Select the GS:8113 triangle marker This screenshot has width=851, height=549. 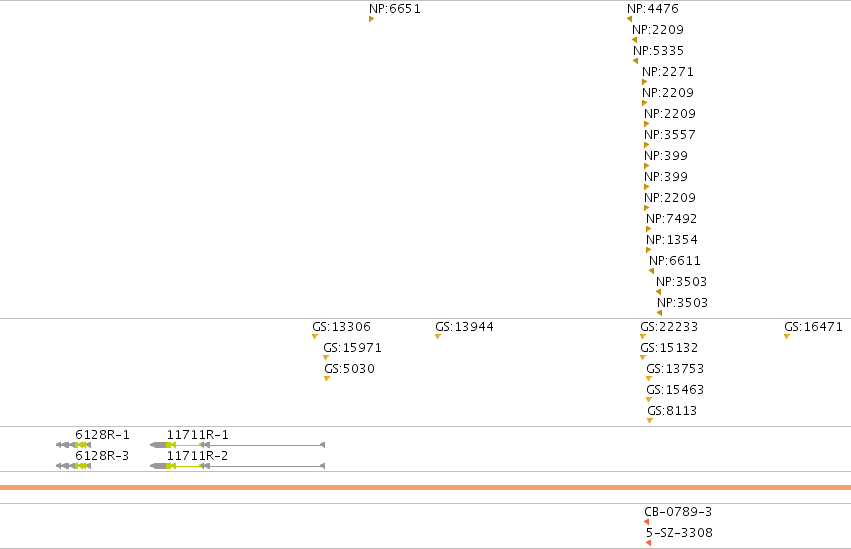[650, 420]
